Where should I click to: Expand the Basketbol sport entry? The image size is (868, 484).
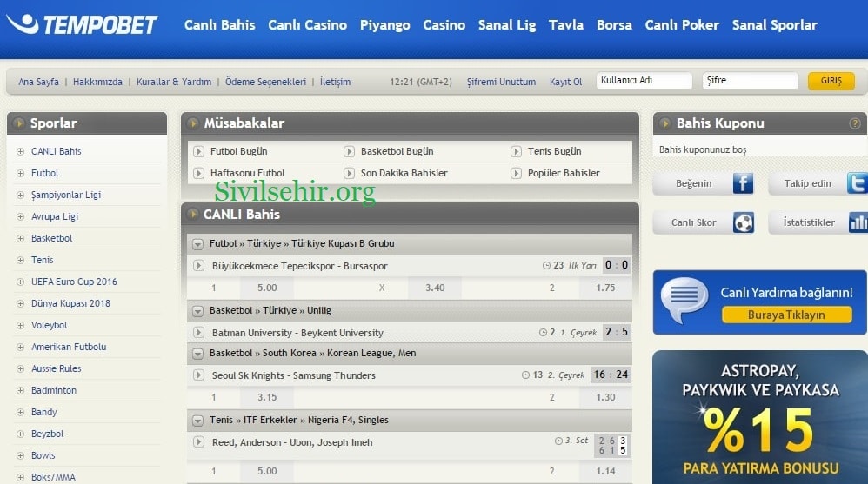(21, 238)
